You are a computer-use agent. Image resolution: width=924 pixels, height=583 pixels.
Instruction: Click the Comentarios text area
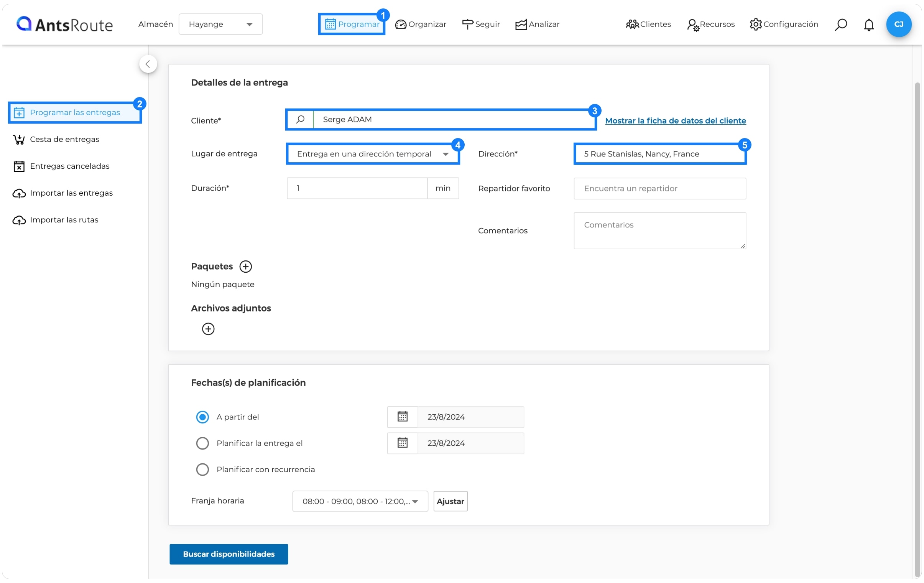(x=659, y=231)
